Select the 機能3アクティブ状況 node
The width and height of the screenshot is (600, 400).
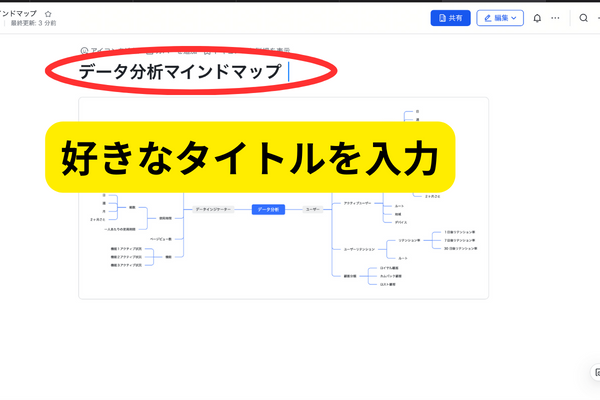tap(126, 265)
